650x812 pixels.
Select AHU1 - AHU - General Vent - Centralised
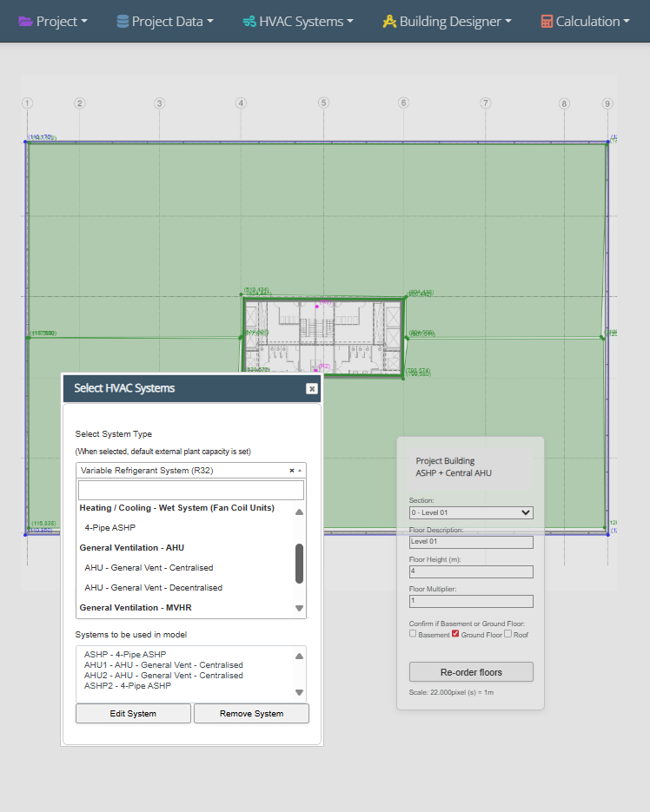pos(163,665)
